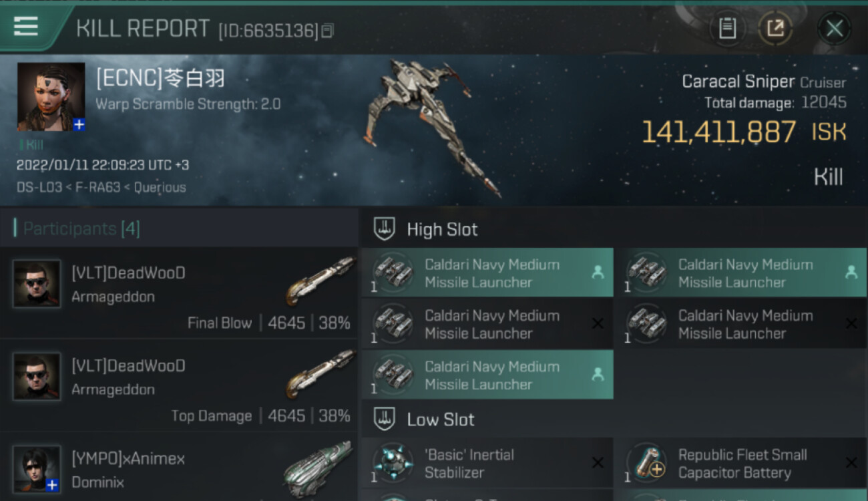Open the hamburger menu icon
Viewport: 868px width, 501px height.
25,27
